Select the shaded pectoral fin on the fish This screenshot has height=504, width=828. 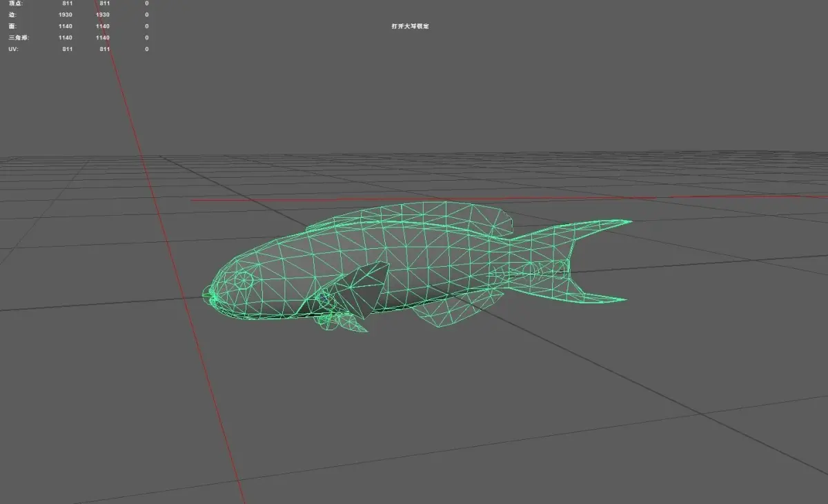365,288
